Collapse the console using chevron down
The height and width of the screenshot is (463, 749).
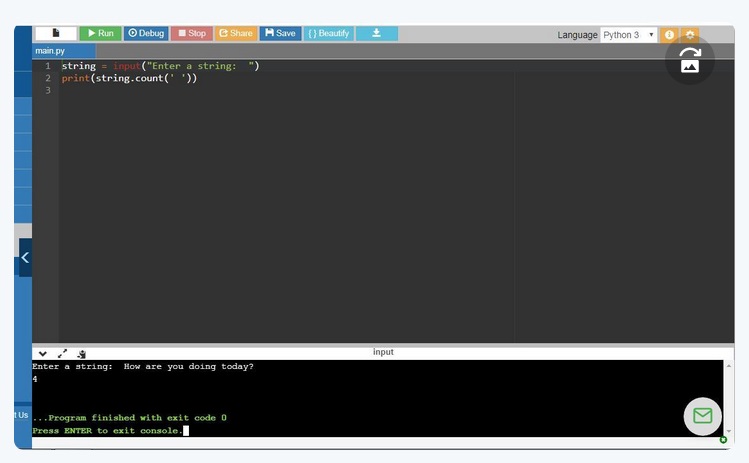click(x=43, y=353)
